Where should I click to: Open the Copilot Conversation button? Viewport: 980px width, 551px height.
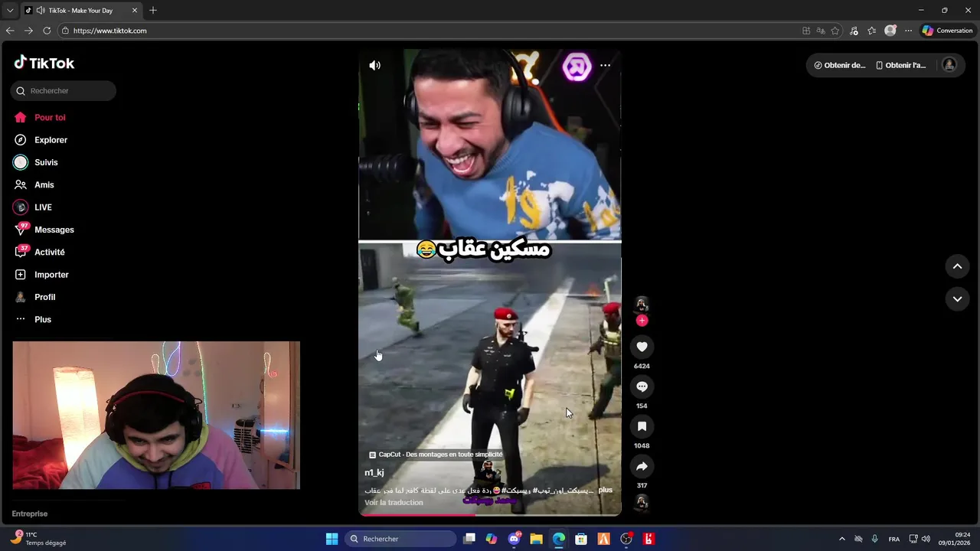[947, 31]
